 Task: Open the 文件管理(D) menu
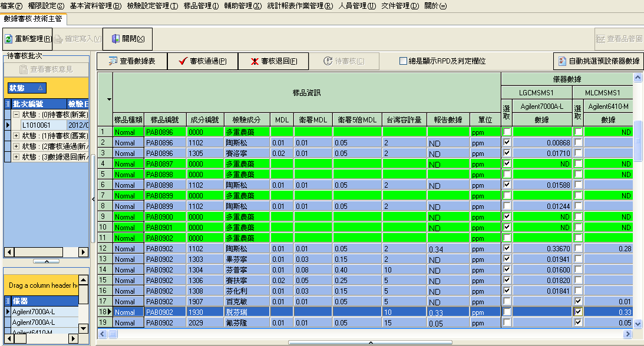click(x=400, y=6)
